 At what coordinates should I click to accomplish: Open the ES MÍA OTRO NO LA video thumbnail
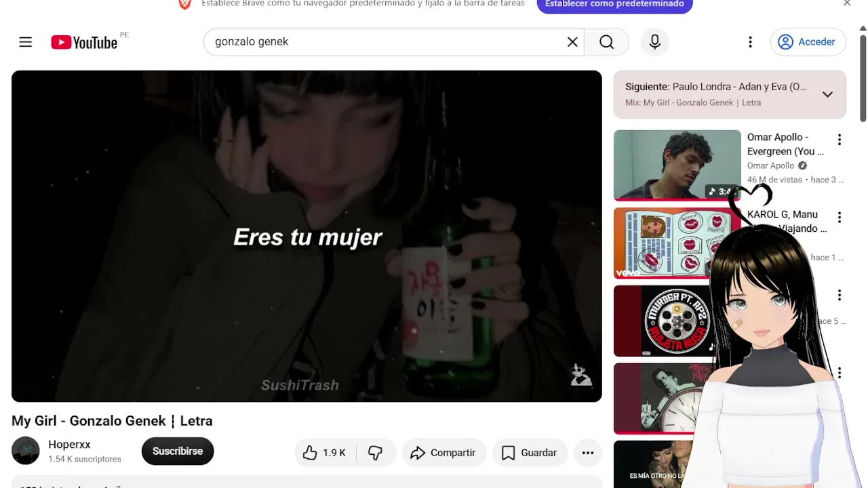coord(654,464)
